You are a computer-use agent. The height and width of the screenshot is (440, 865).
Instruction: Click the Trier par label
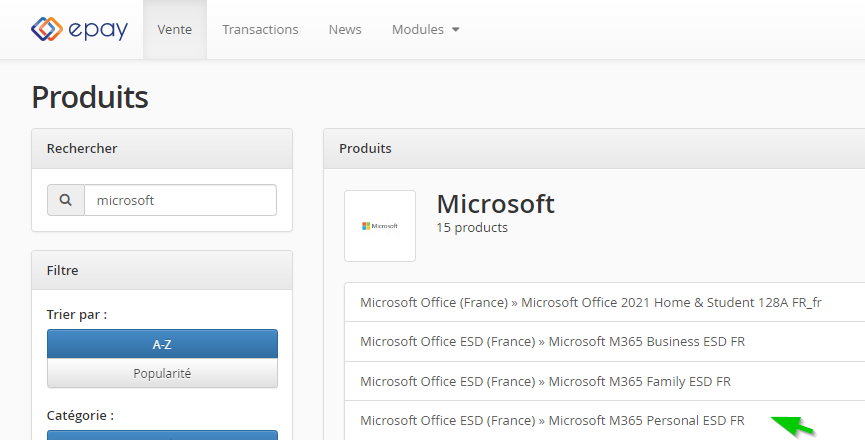[x=77, y=315]
